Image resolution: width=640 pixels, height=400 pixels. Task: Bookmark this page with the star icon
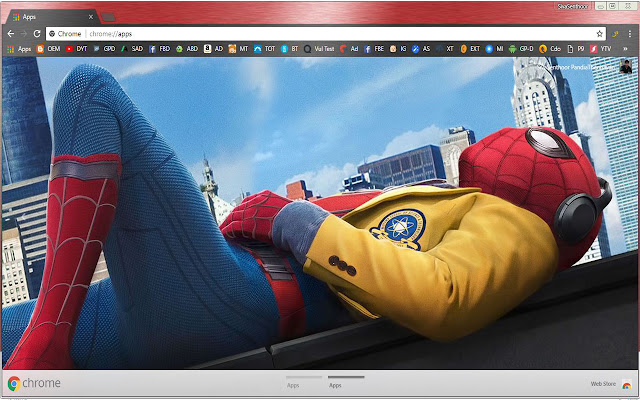click(x=600, y=34)
